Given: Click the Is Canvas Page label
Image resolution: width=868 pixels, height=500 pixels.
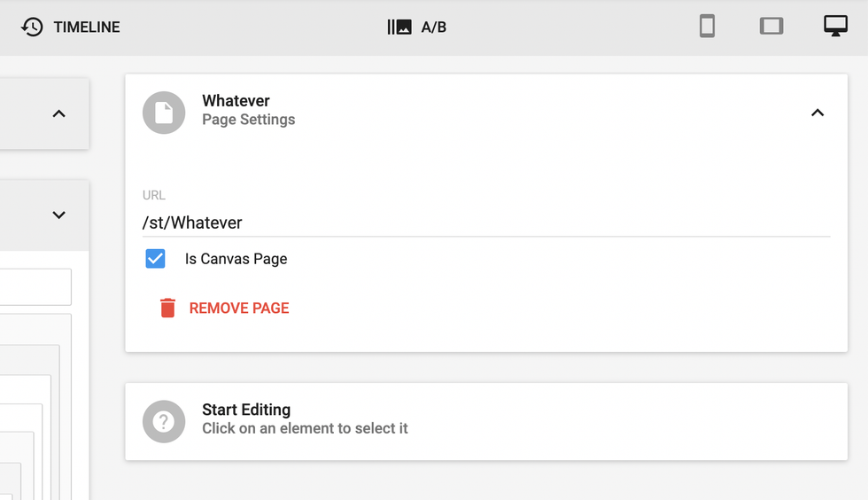Looking at the screenshot, I should click(236, 260).
